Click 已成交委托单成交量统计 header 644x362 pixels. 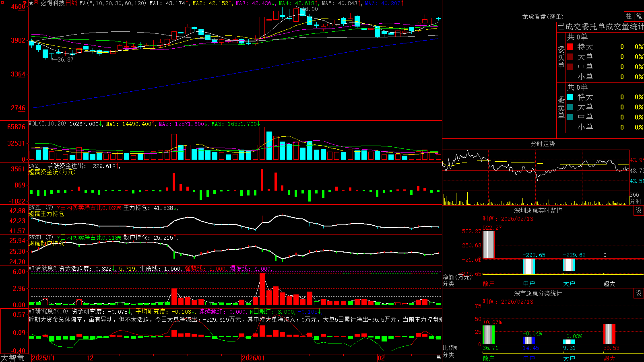coord(601,27)
